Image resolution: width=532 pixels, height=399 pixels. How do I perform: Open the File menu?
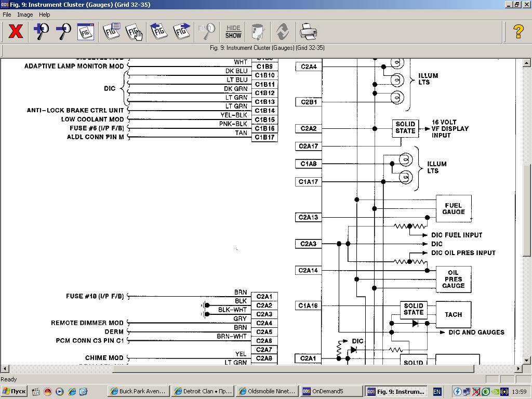(7, 15)
